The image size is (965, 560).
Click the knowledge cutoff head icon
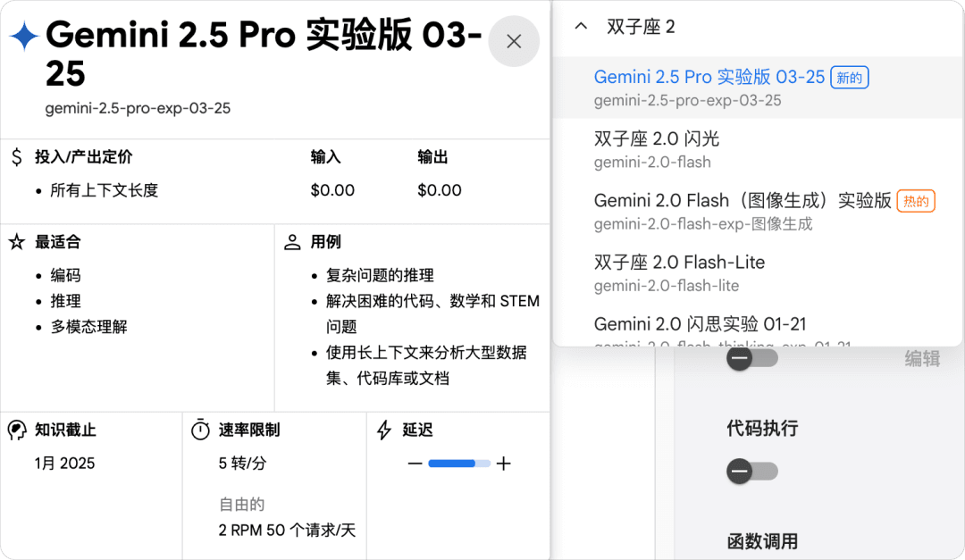tap(17, 430)
